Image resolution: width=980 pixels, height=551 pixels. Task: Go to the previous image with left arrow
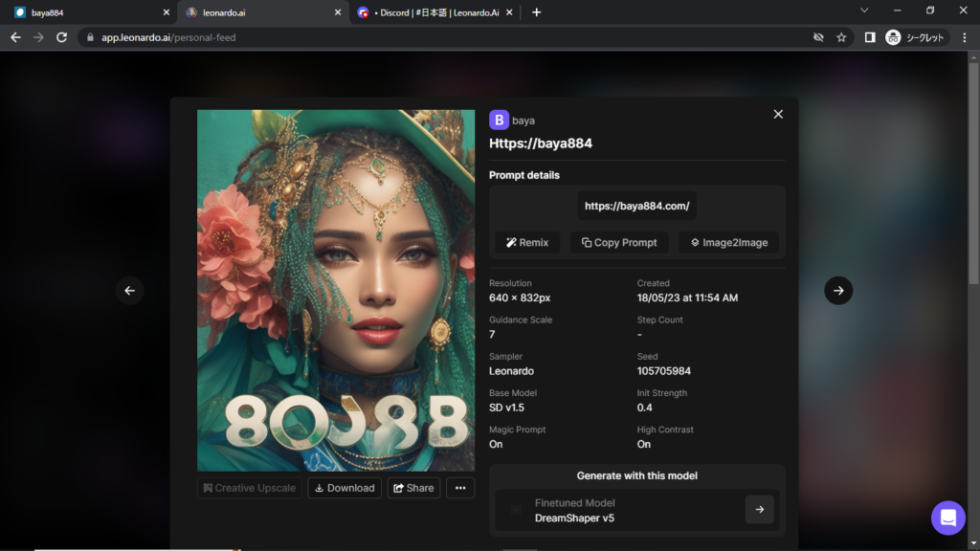pyautogui.click(x=130, y=291)
